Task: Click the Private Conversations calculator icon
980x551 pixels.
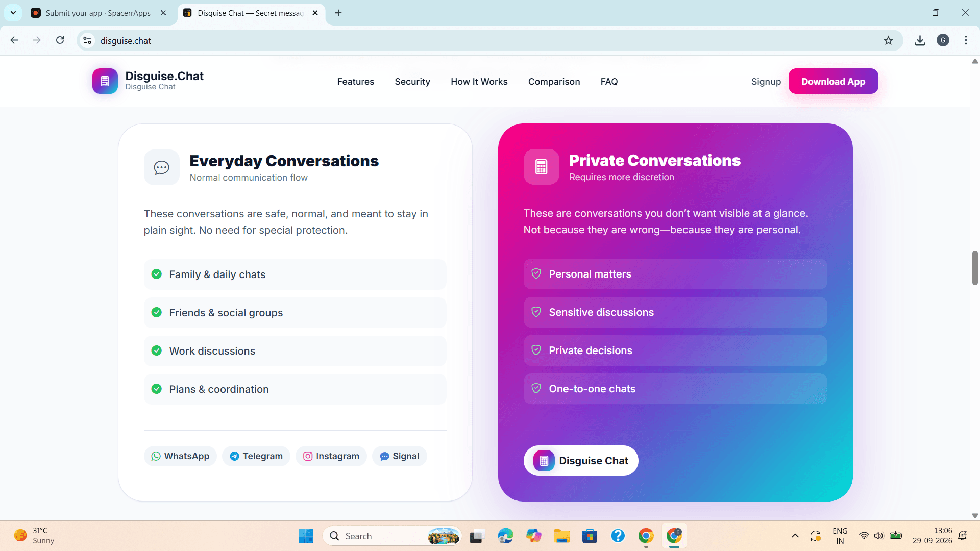Action: (542, 167)
